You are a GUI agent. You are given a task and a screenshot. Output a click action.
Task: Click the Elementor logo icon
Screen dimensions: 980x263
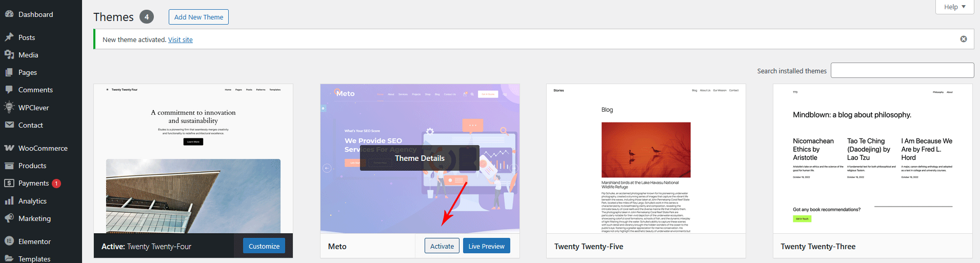coord(9,241)
